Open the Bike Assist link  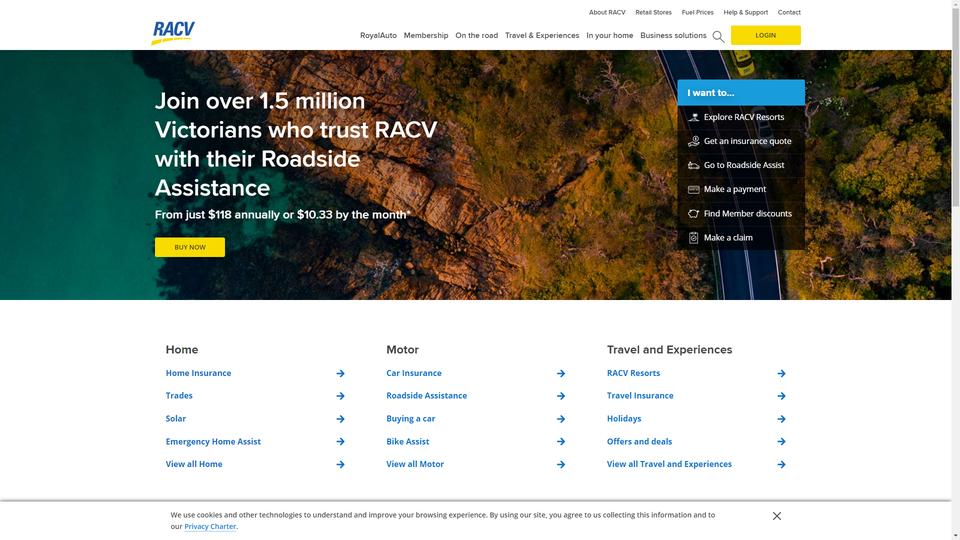click(408, 441)
